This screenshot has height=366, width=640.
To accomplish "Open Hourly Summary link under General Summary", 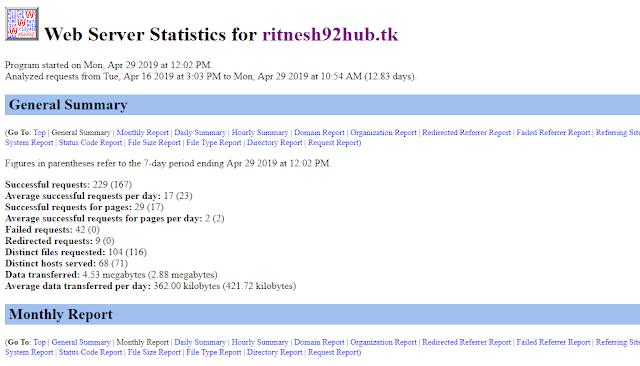I will (x=260, y=133).
